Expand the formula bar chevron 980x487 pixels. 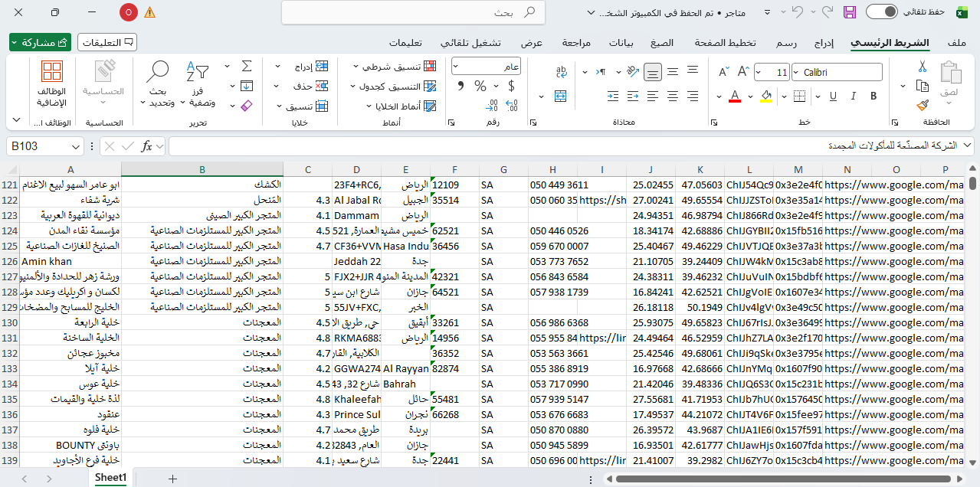click(x=966, y=145)
